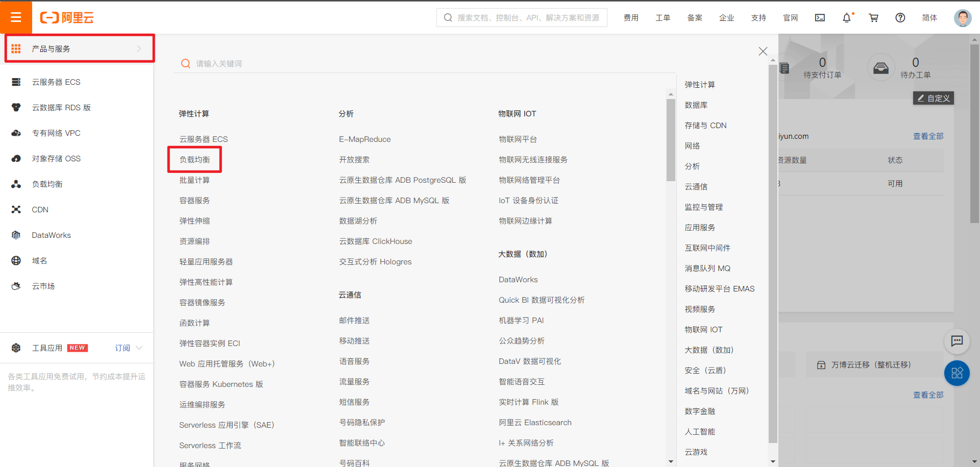Open 实时计算 Flink 版 link

(x=529, y=402)
